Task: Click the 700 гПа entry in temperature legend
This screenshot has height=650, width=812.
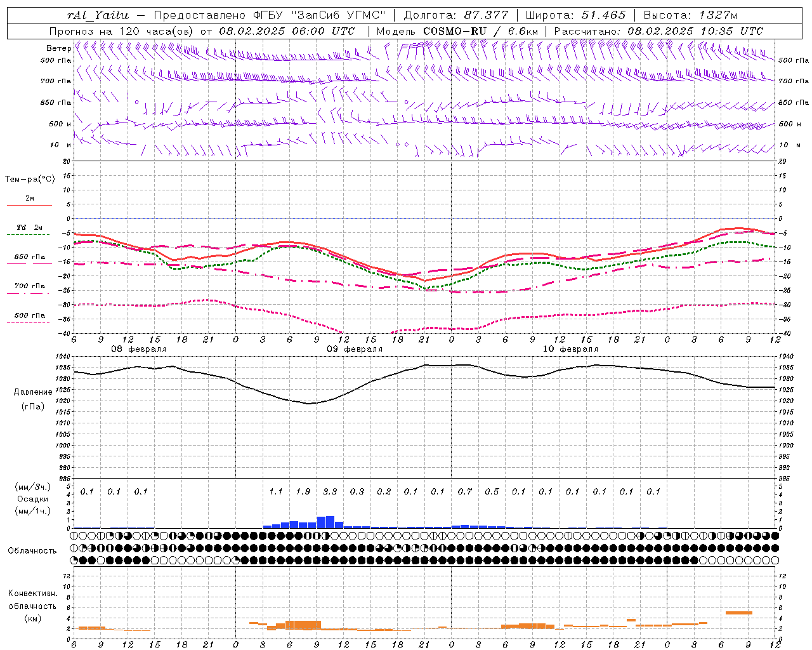Action: 30,286
